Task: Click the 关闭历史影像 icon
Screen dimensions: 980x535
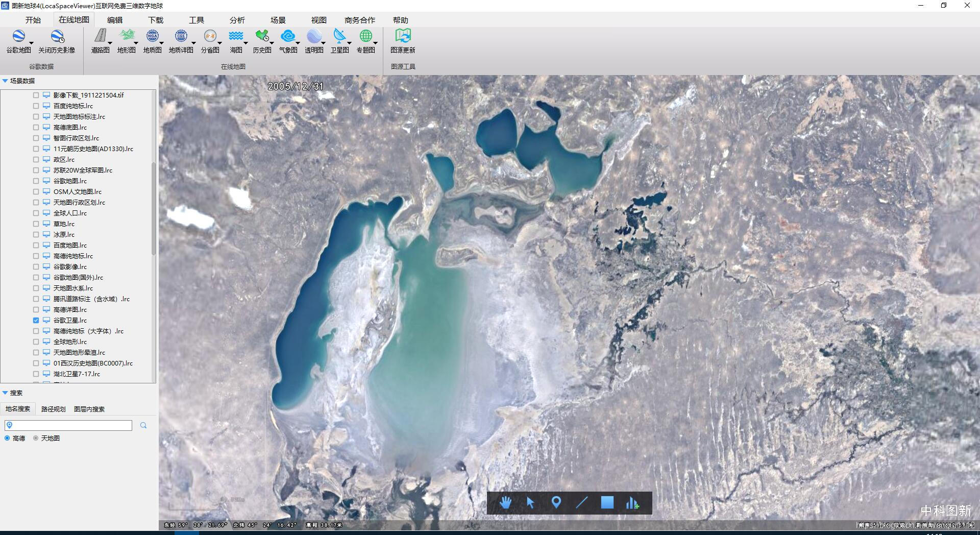Action: click(x=57, y=36)
